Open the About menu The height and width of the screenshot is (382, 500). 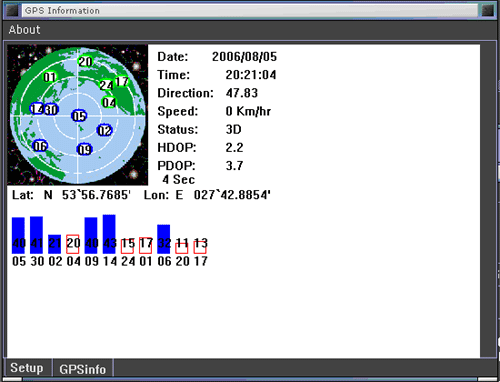(24, 30)
